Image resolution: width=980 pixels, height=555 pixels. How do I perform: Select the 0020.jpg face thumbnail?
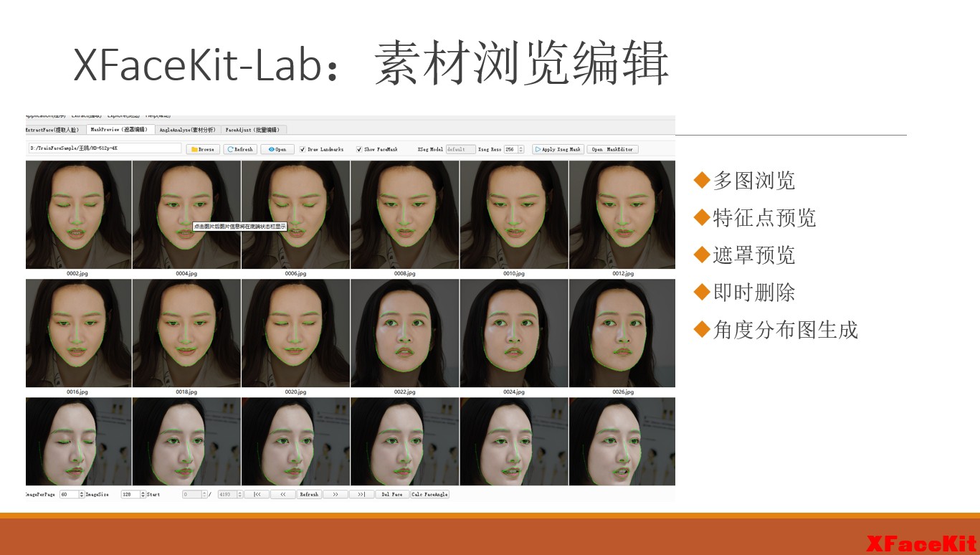pyautogui.click(x=295, y=333)
